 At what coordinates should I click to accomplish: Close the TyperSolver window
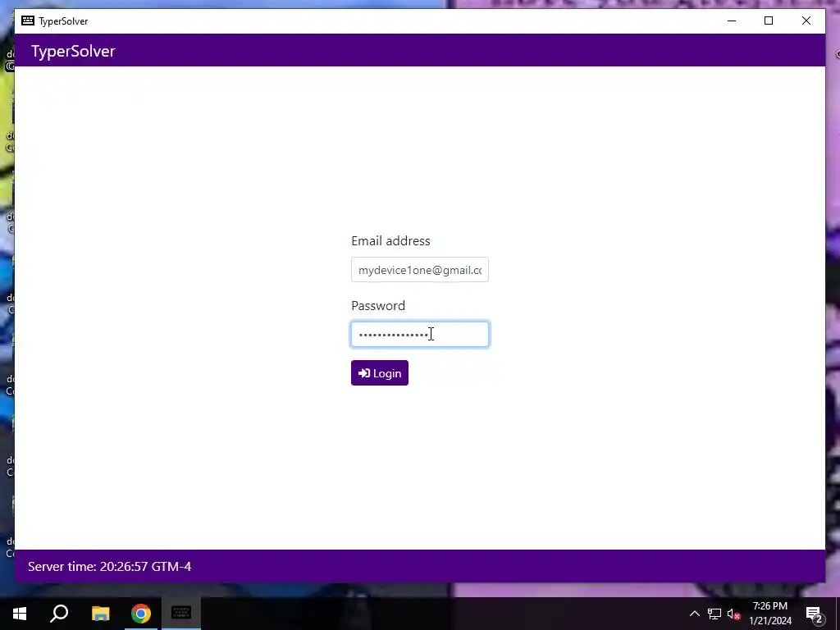[806, 21]
